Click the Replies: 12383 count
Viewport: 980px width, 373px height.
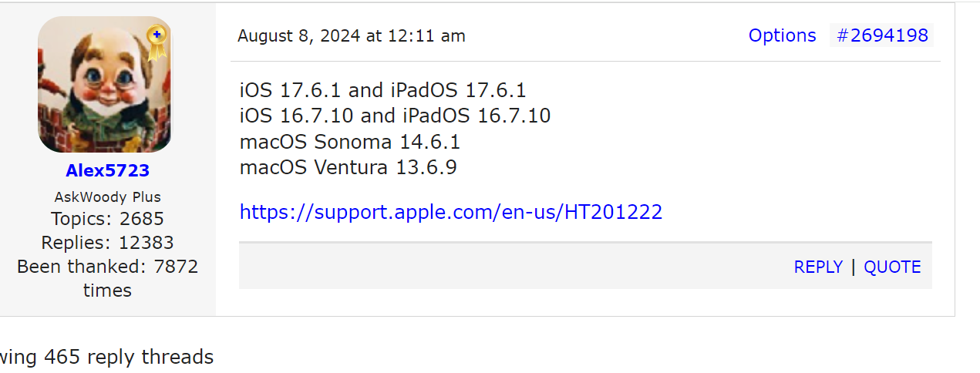point(107,243)
